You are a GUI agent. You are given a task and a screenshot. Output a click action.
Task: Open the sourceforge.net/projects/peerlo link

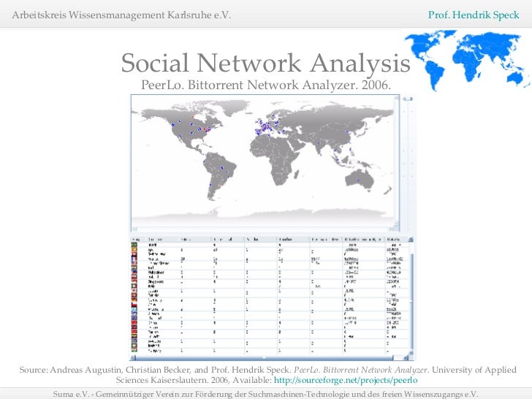click(x=346, y=380)
